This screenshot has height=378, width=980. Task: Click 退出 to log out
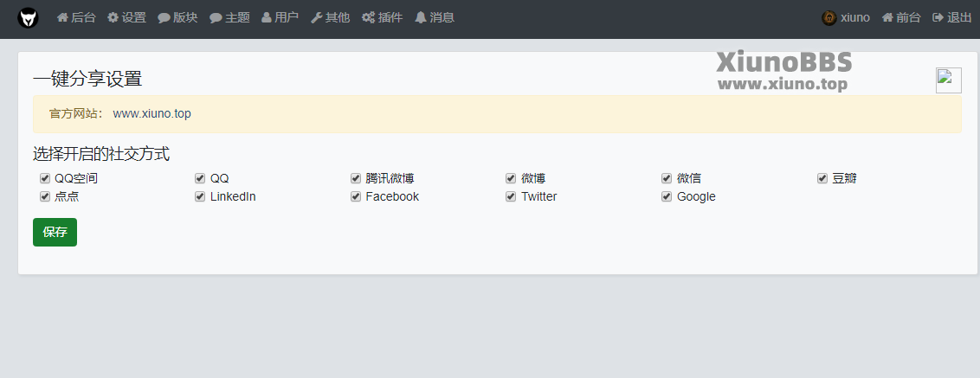952,17
